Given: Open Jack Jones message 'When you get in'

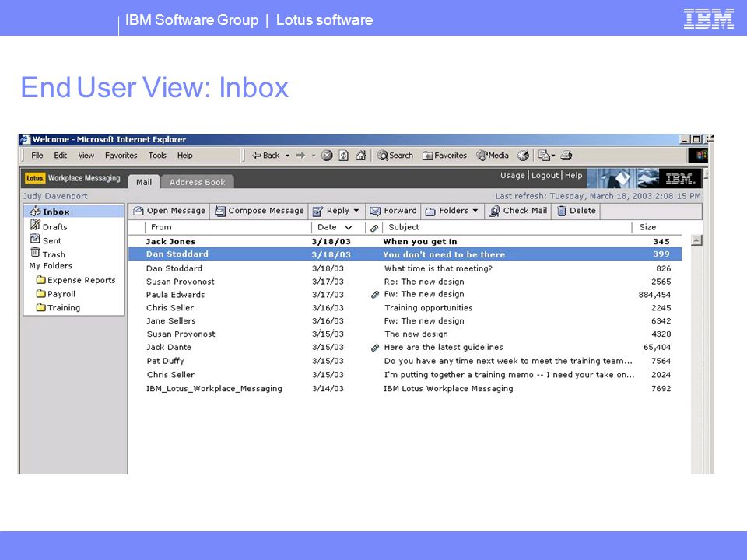Looking at the screenshot, I should [x=405, y=241].
